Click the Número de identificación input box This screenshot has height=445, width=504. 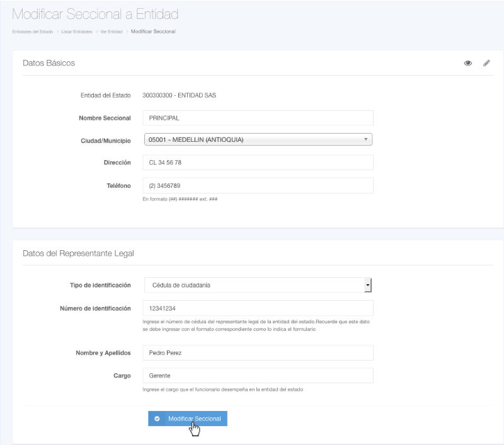[258, 308]
